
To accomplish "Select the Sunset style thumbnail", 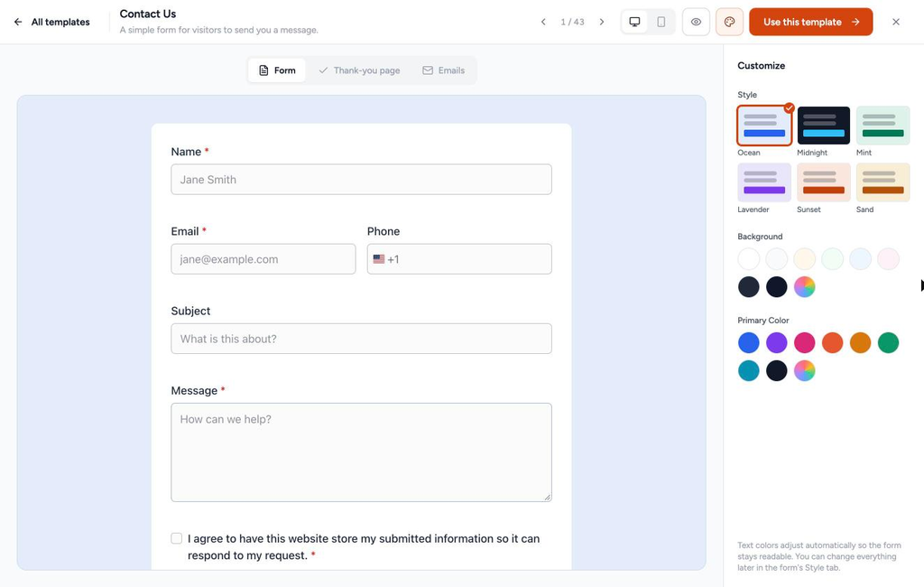I will coord(824,182).
